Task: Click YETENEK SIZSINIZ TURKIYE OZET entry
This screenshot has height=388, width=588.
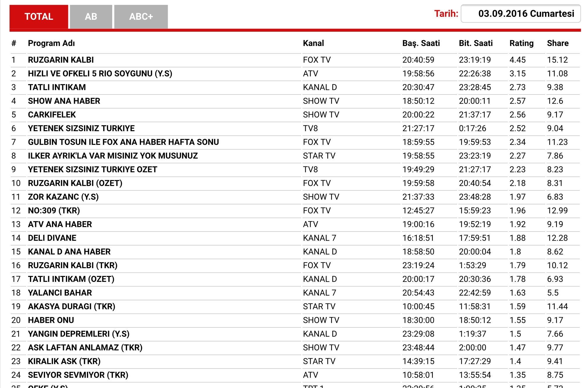Action: [92, 170]
